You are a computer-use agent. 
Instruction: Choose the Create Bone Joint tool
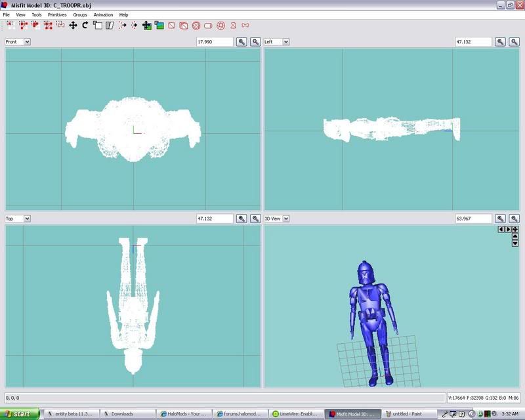(245, 25)
